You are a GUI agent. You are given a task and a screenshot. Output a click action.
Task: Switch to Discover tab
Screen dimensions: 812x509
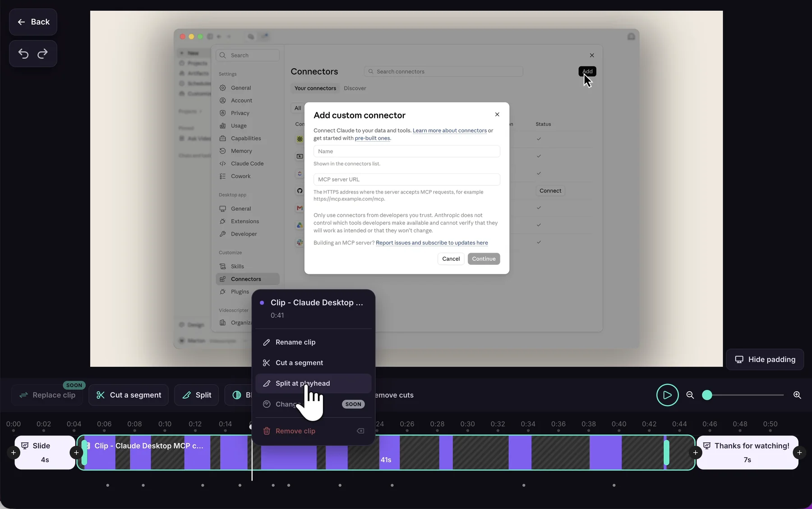(355, 88)
